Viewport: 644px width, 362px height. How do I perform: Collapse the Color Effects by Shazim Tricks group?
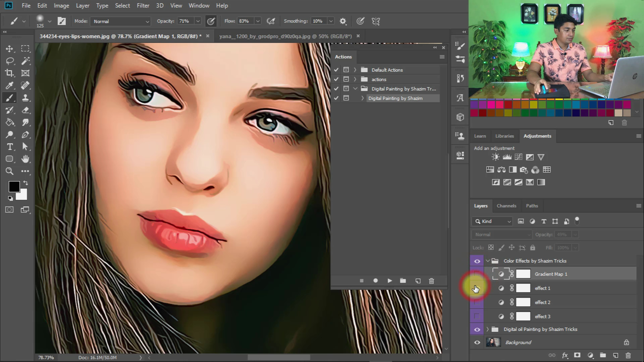pyautogui.click(x=487, y=261)
